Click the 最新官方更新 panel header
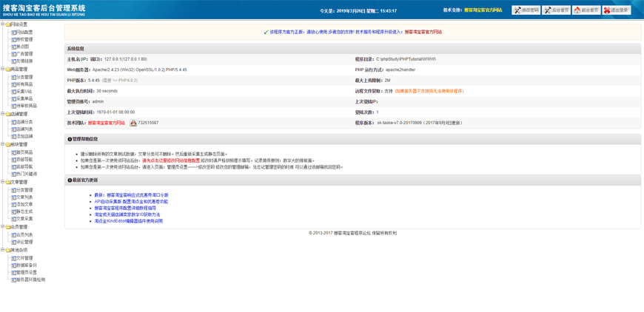644x312 pixels. tap(352, 180)
